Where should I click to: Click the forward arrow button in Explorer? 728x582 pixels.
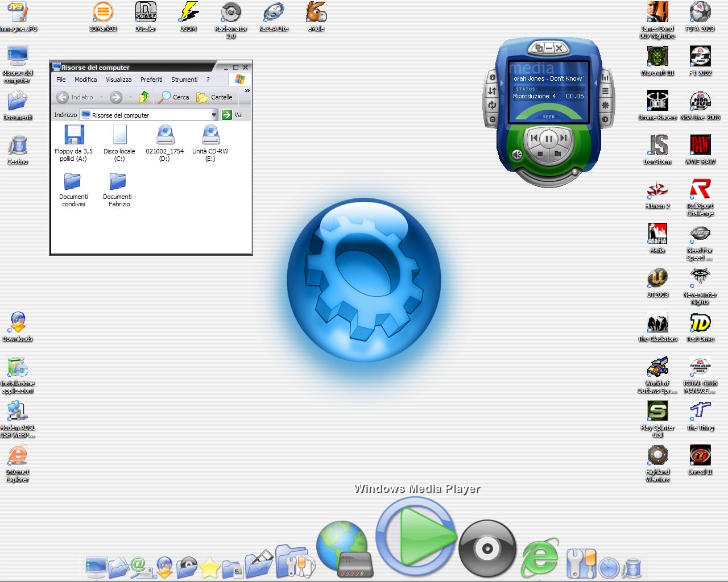[116, 97]
